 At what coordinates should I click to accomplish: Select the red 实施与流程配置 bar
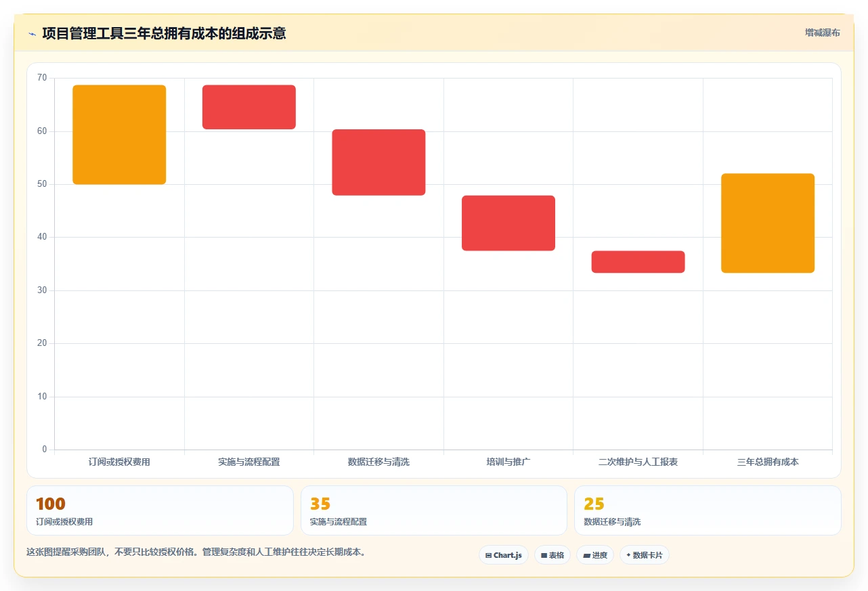(x=249, y=107)
